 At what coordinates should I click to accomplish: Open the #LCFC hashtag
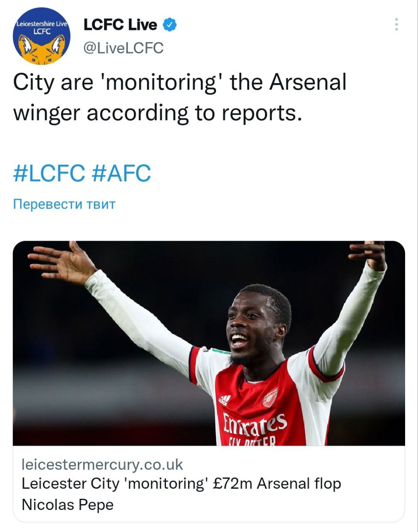pos(49,173)
